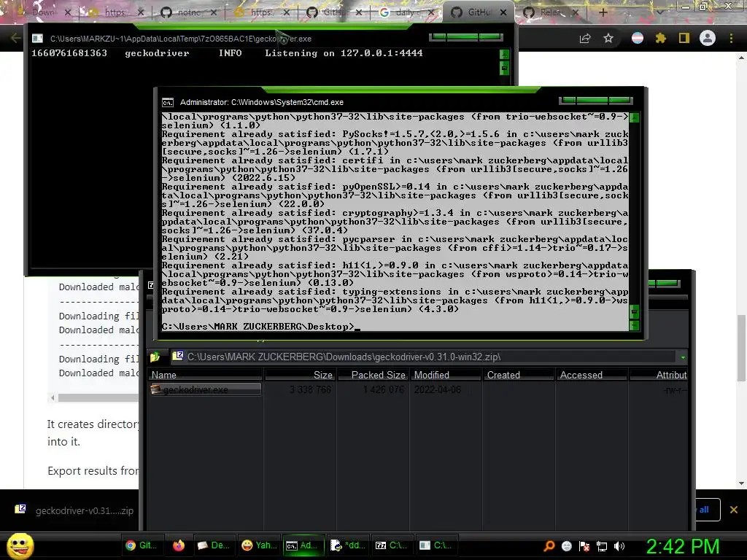Sort by Accessed column in 7-Zip
Viewport: 747px width, 560px height.
pos(592,375)
